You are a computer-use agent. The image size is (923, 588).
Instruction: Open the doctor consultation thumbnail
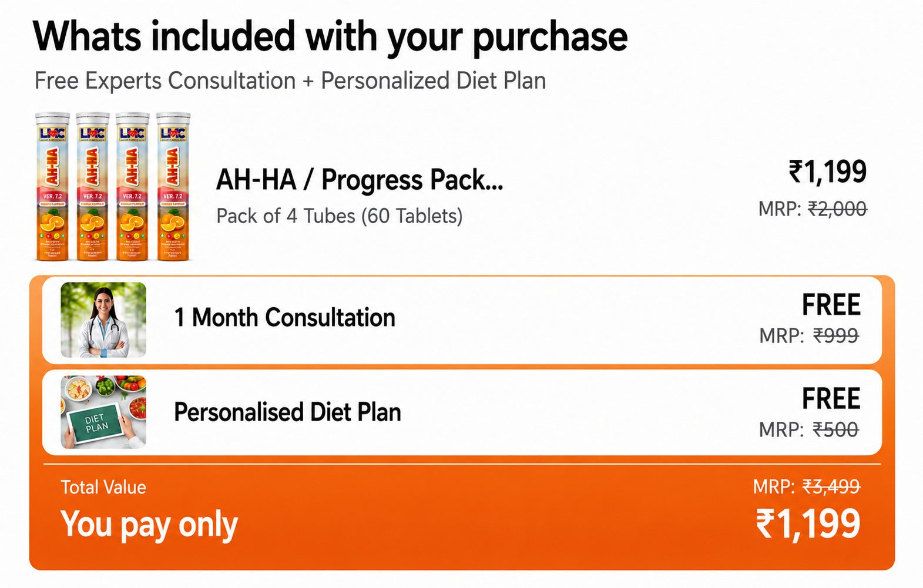(x=103, y=320)
